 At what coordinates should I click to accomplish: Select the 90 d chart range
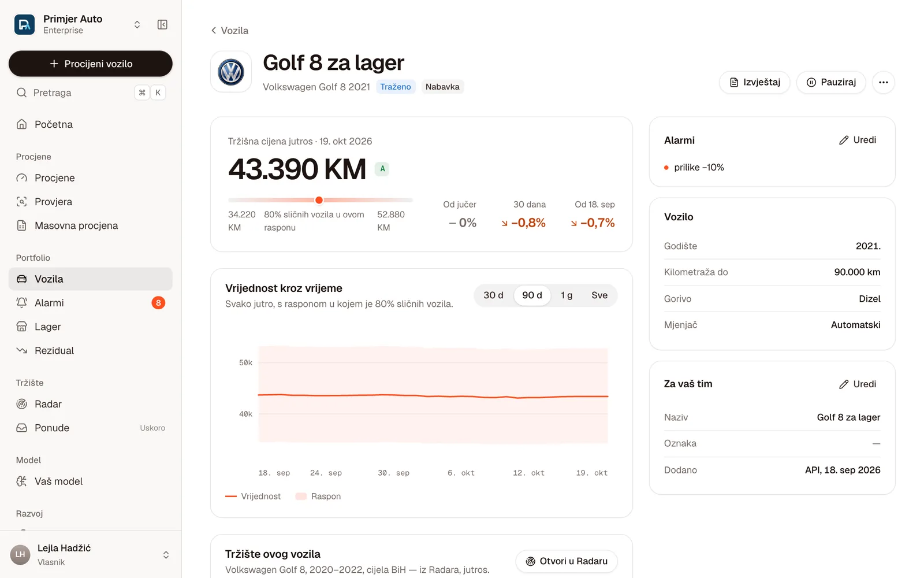532,295
